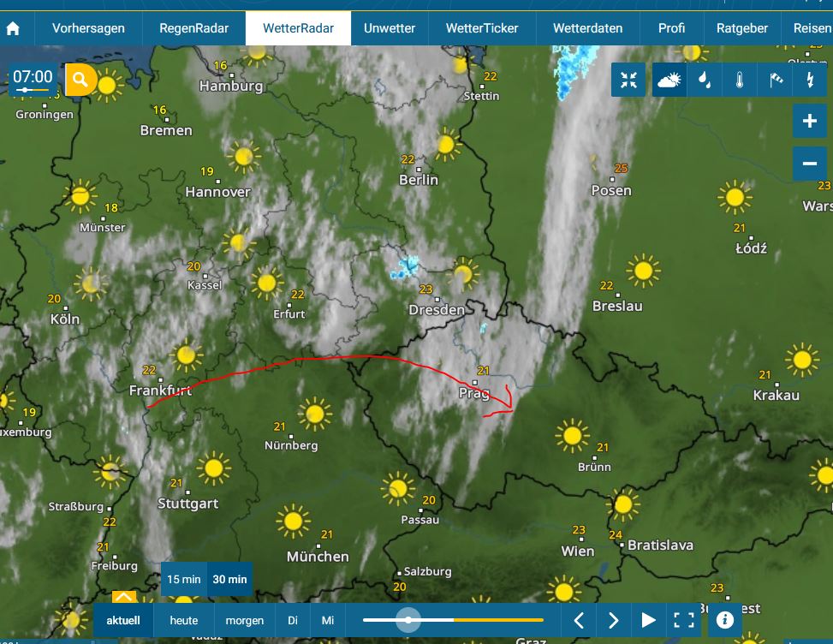This screenshot has width=833, height=644.
Task: Open the map location search
Action: pyautogui.click(x=80, y=80)
